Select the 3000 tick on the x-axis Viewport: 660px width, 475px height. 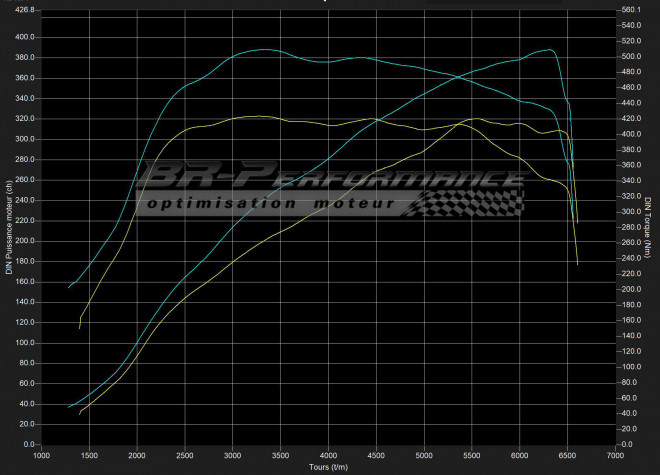(x=233, y=455)
